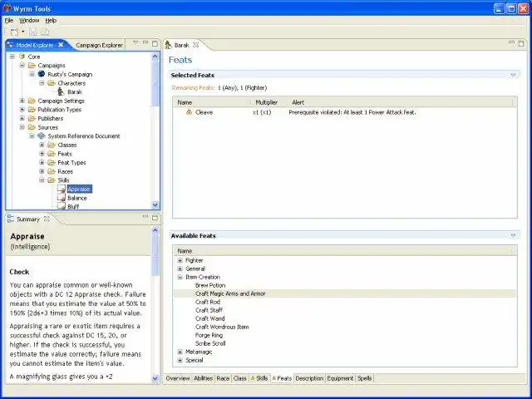Screen dimensions: 532x399
Task: Collapse the Skills tree node
Action: (42, 180)
